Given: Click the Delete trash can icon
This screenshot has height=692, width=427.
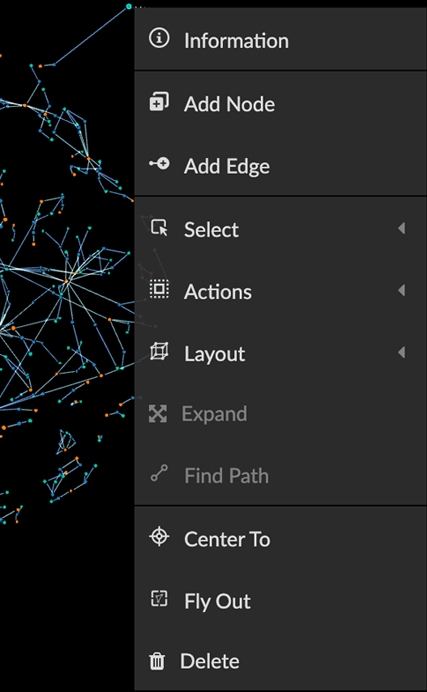Looking at the screenshot, I should 157,661.
